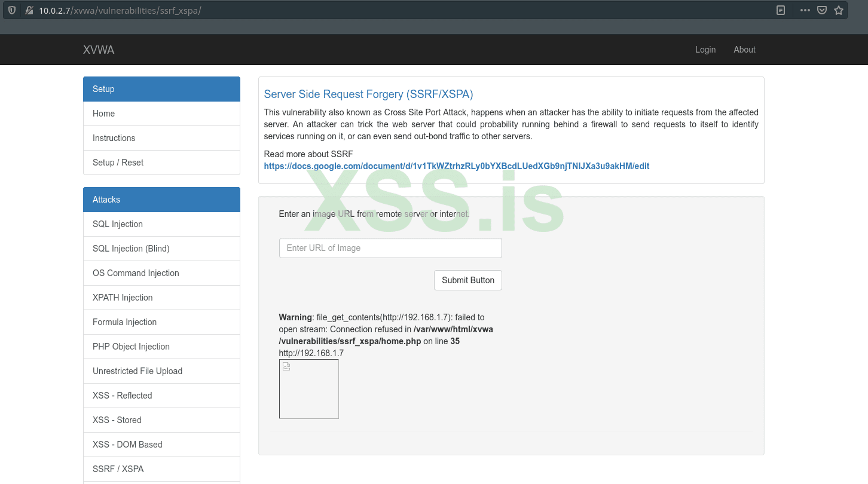The image size is (868, 484).
Task: Save page to Pocket icon
Action: 822,10
